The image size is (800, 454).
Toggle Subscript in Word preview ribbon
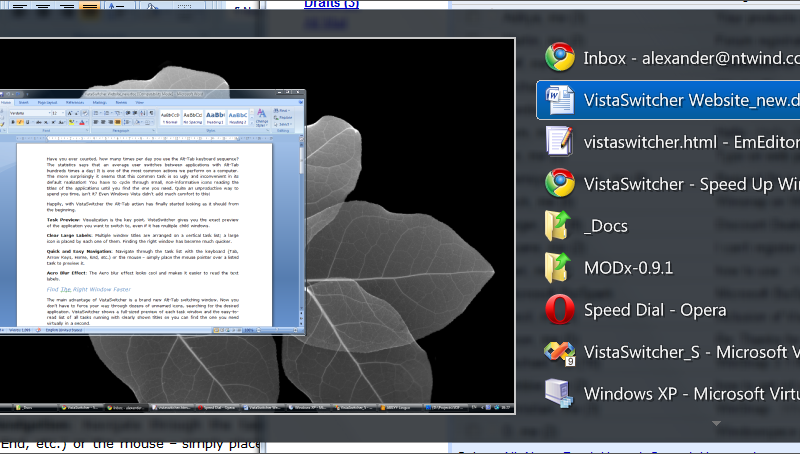46,122
